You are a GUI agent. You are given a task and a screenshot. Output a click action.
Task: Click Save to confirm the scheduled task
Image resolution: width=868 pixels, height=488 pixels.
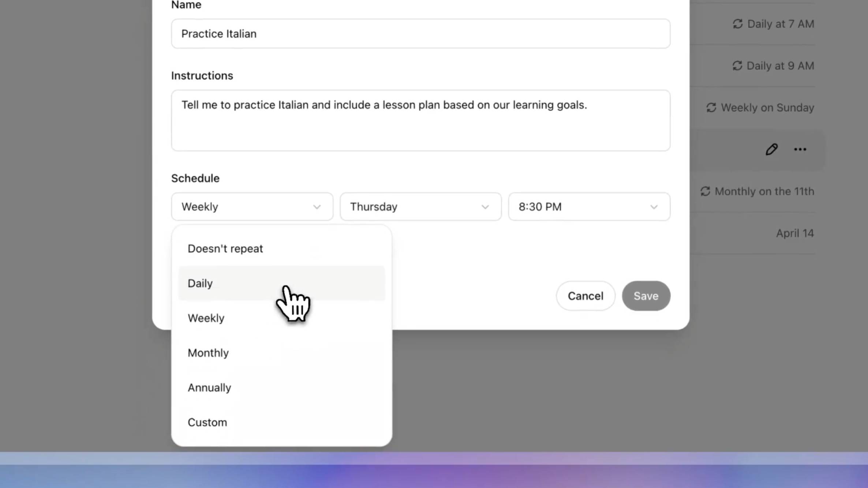[646, 296]
